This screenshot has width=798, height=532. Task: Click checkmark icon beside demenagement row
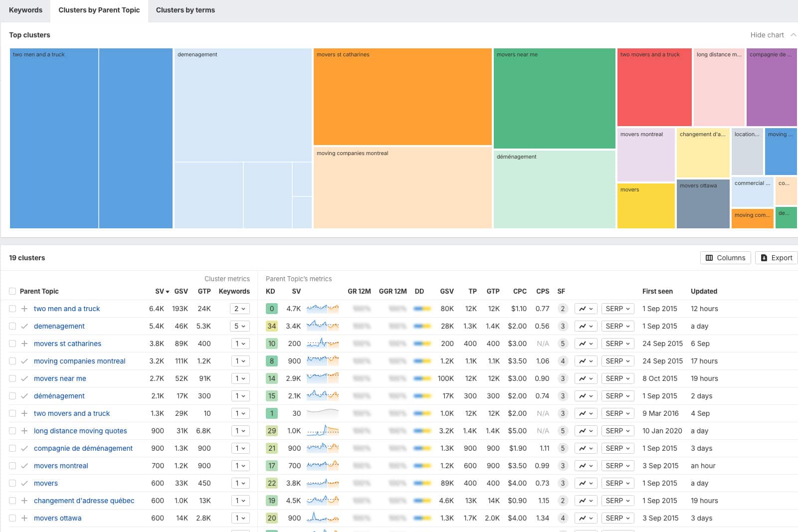[24, 326]
